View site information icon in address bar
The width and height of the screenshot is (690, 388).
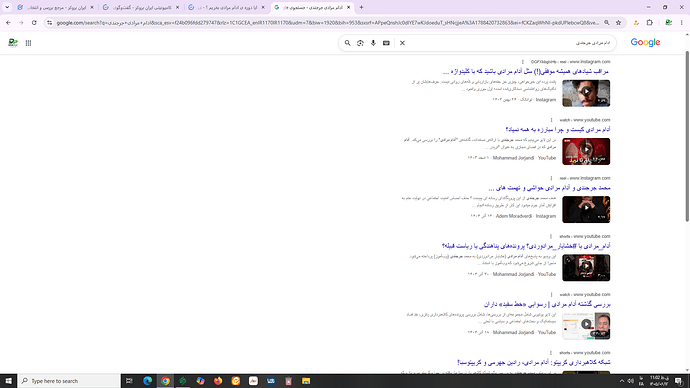pos(49,23)
